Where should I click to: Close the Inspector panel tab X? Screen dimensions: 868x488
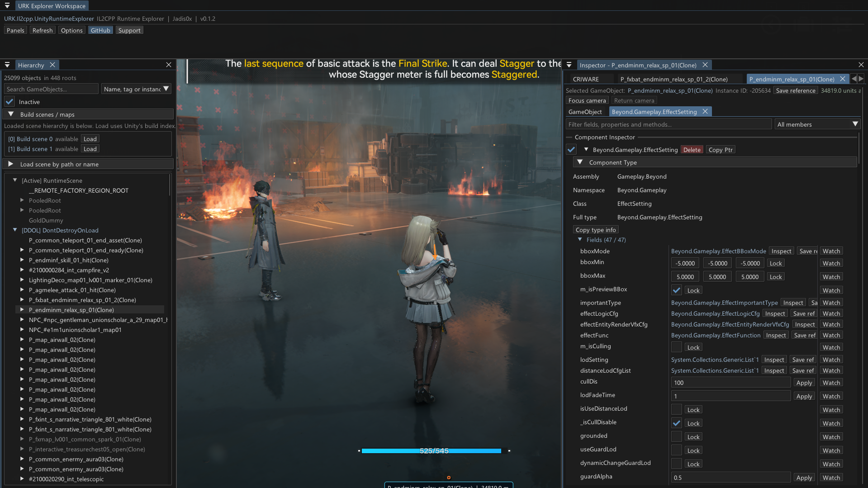tap(705, 65)
